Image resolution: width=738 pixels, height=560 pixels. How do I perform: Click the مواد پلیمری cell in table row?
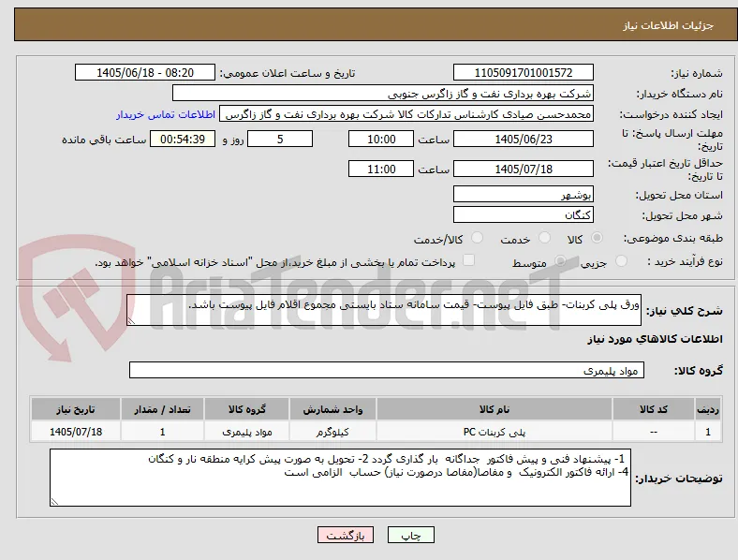coord(246,432)
